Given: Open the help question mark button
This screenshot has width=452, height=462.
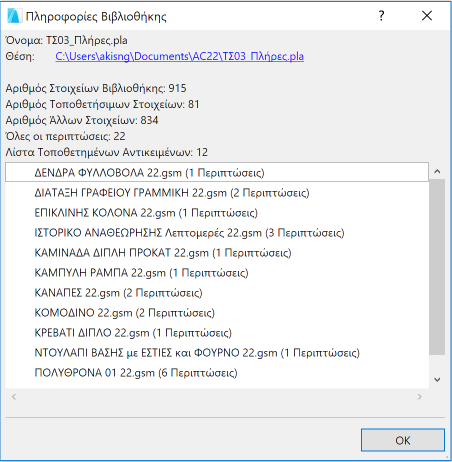Looking at the screenshot, I should point(382,16).
